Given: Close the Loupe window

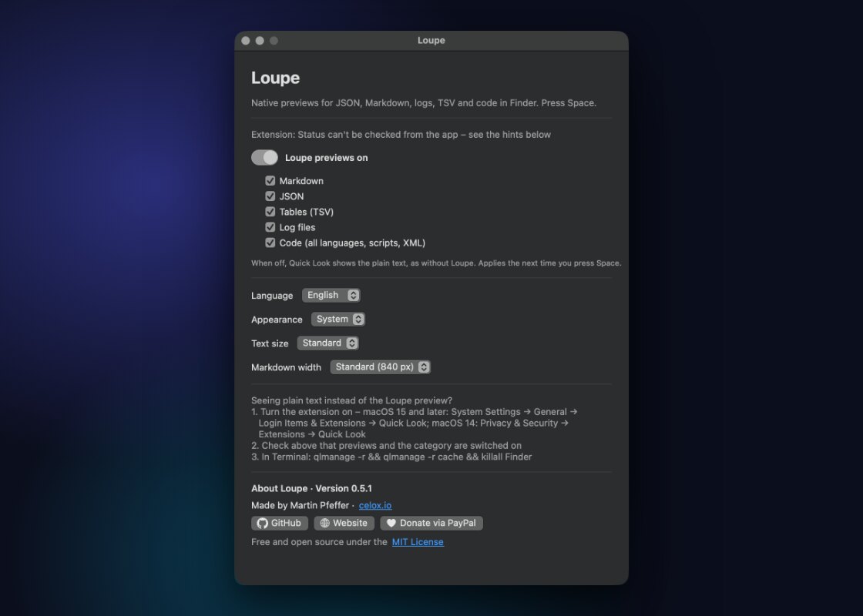Looking at the screenshot, I should point(246,41).
